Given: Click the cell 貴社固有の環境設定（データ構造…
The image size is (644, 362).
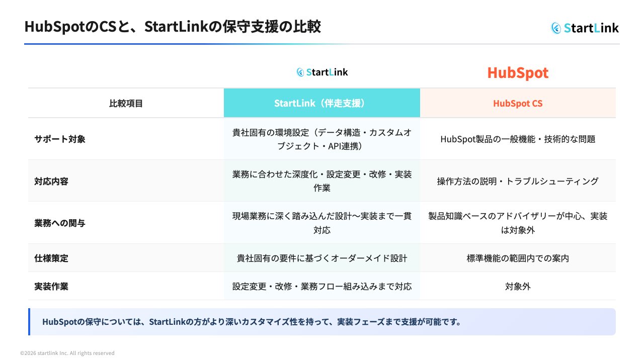Looking at the screenshot, I should pos(322,139).
